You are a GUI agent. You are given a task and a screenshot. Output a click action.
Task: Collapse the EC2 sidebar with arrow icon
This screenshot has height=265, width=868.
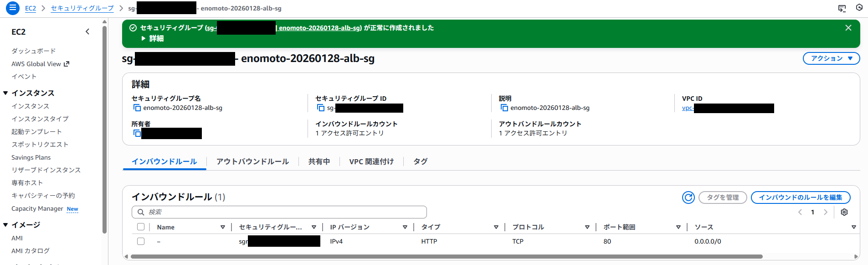pyautogui.click(x=87, y=31)
